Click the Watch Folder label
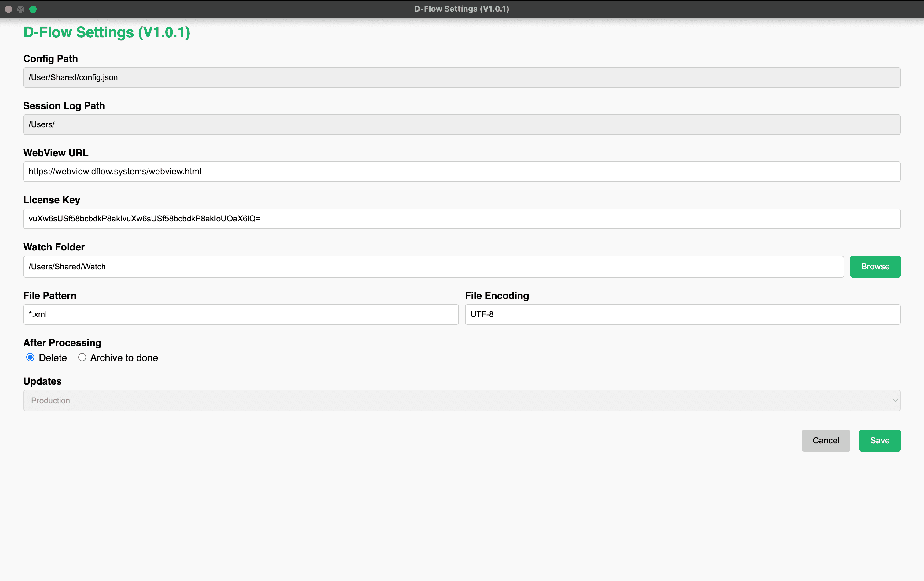The height and width of the screenshot is (581, 924). pos(54,247)
